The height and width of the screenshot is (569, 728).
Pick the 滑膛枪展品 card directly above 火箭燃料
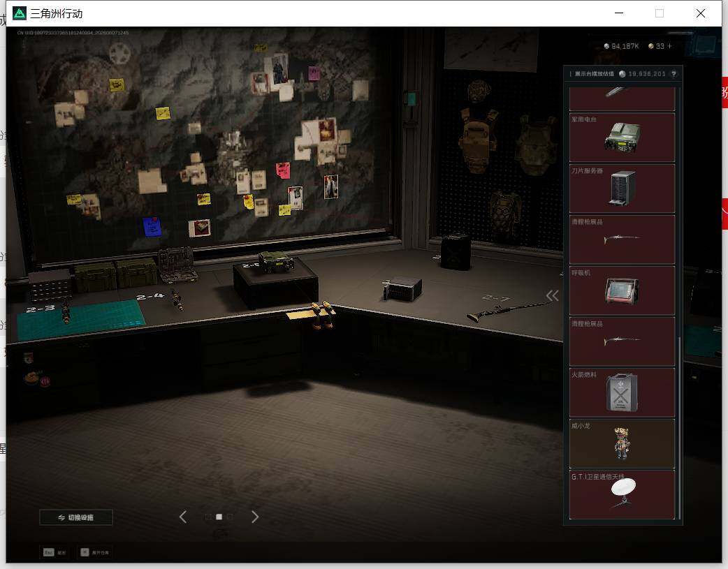point(622,341)
